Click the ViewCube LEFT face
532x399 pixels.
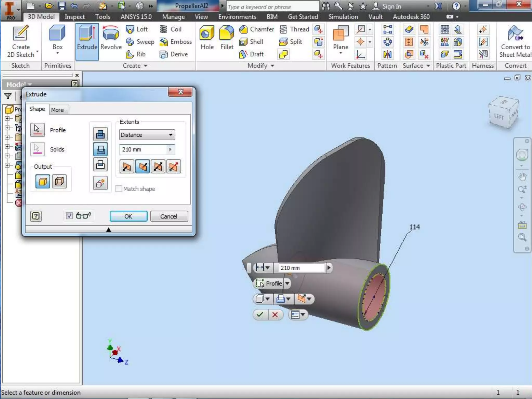coord(498,116)
